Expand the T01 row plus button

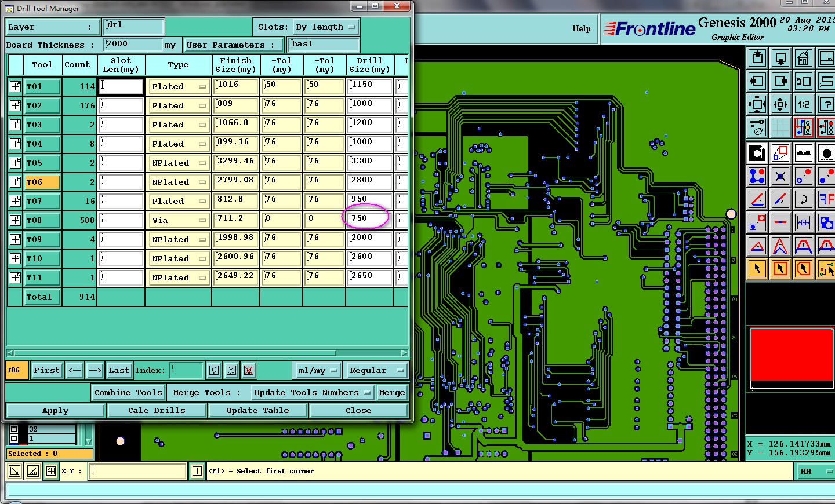pos(15,86)
